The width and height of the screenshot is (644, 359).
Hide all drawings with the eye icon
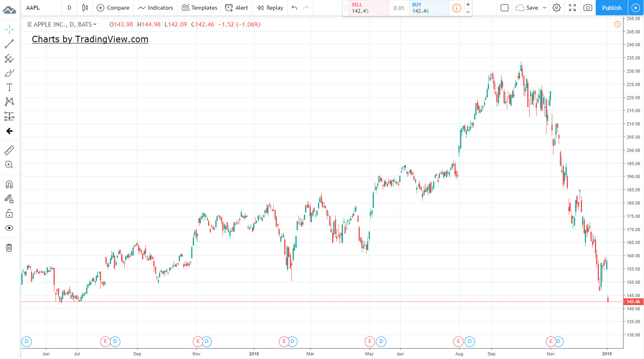point(9,228)
